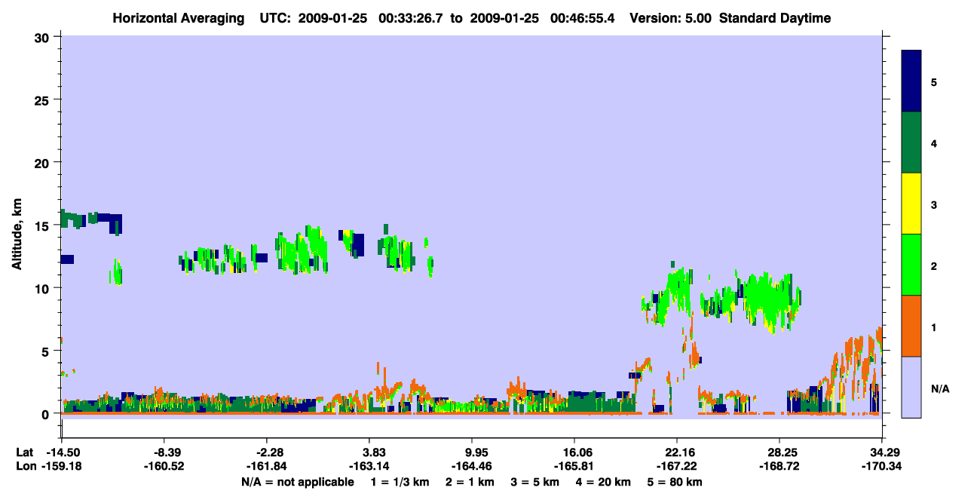Click longitude value -160.52
The image size is (980, 503).
tap(164, 466)
